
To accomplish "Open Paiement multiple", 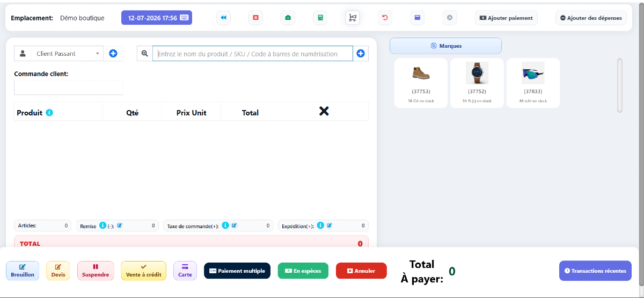I will click(237, 271).
